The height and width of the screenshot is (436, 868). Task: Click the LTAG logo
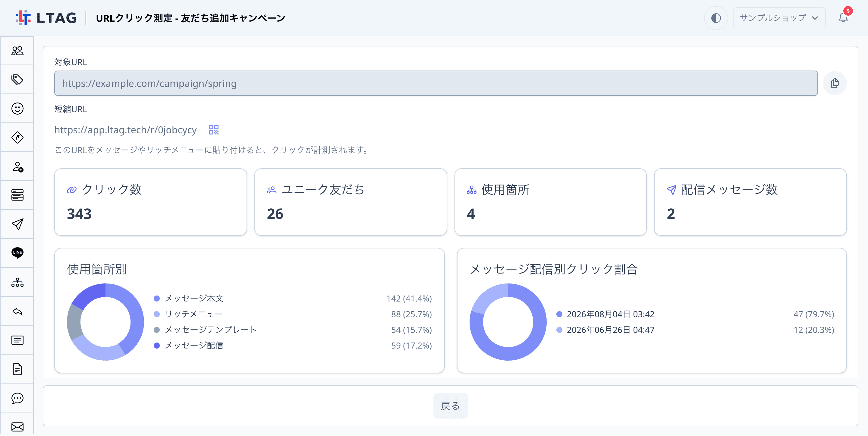pyautogui.click(x=46, y=18)
